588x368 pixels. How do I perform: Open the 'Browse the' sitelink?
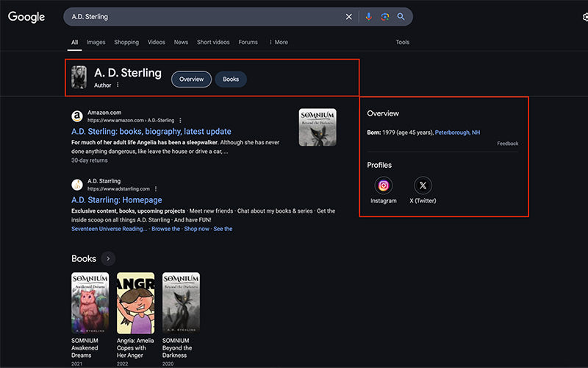tap(165, 229)
